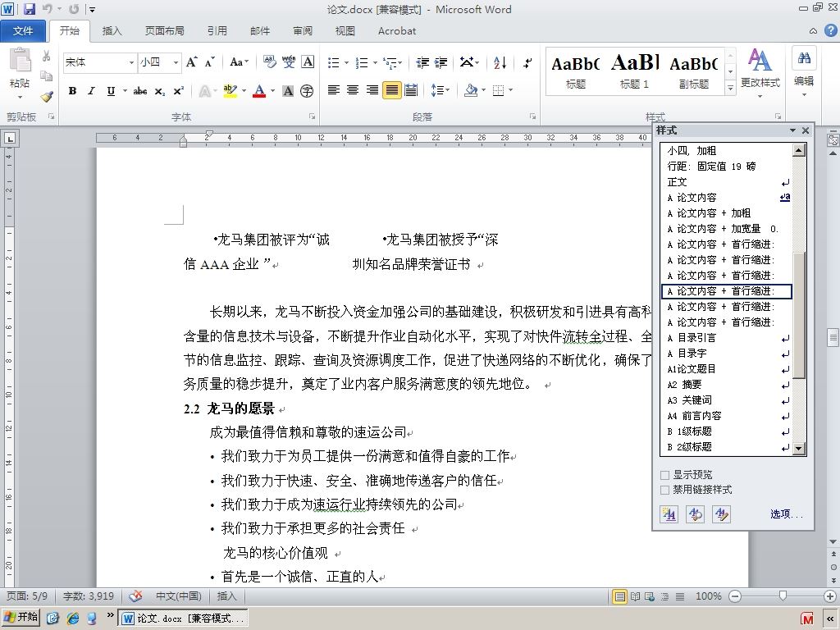Toggle Justify alignment
Image resolution: width=840 pixels, height=630 pixels.
(391, 90)
